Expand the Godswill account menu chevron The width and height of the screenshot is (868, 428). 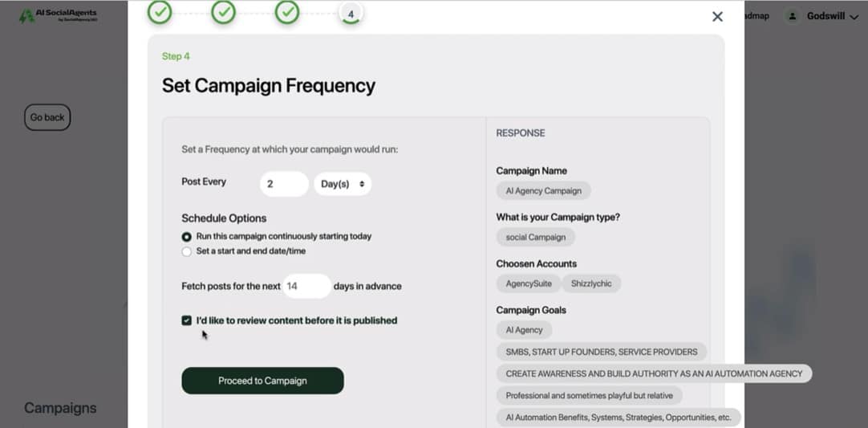tap(854, 17)
